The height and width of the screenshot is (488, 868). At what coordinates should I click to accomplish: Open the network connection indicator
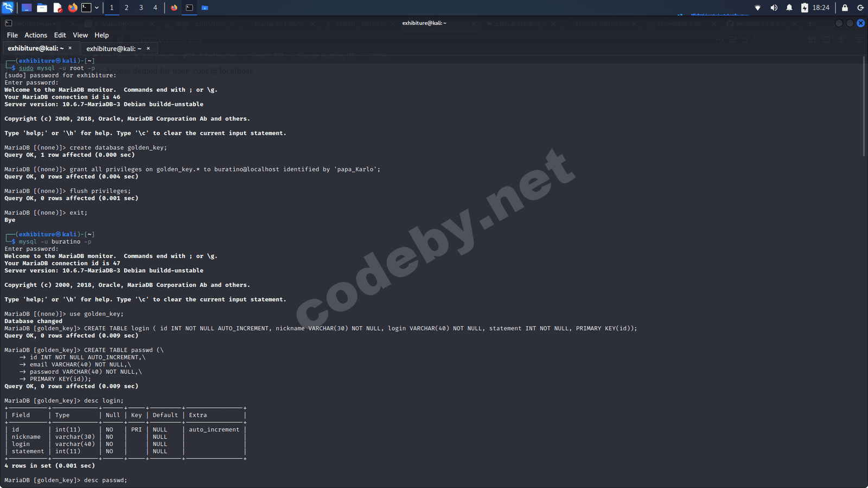[x=758, y=8]
